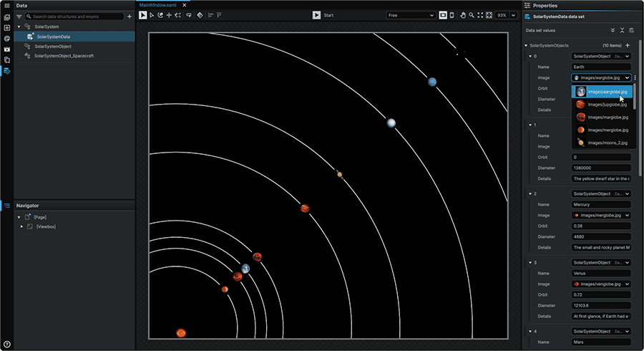The image size is (644, 351).
Task: Open the Navigator list icon on left edge
Action: [7, 206]
